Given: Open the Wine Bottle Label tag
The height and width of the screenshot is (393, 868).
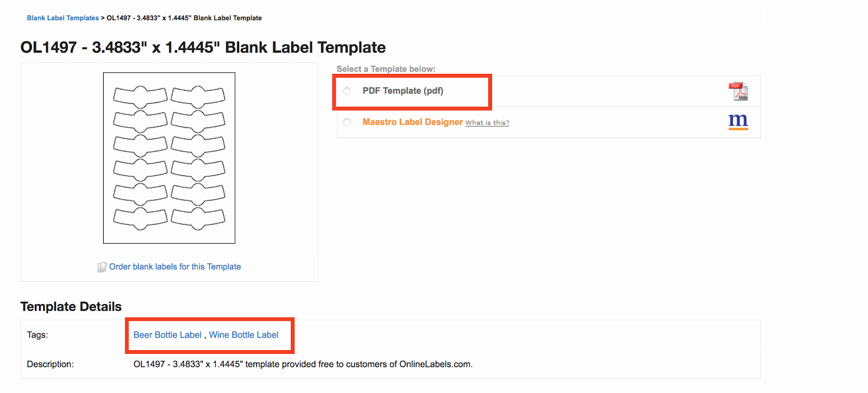Looking at the screenshot, I should (244, 335).
